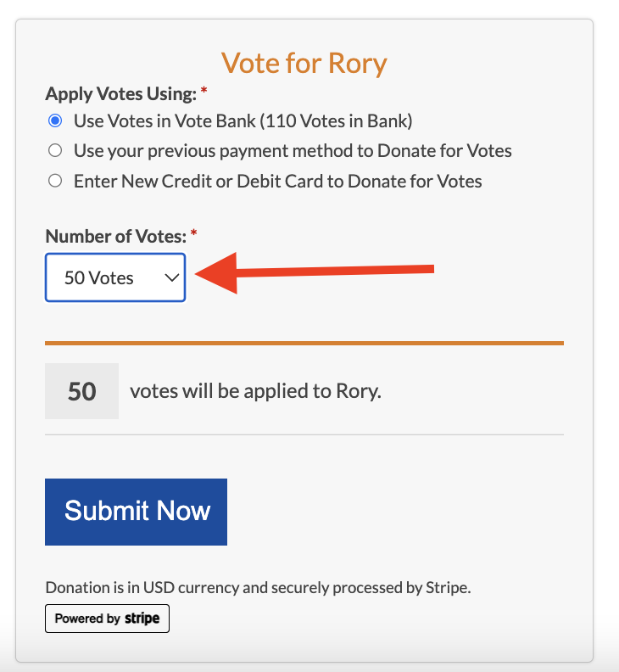Image resolution: width=619 pixels, height=672 pixels.
Task: Open the Number of Votes dropdown
Action: click(114, 277)
